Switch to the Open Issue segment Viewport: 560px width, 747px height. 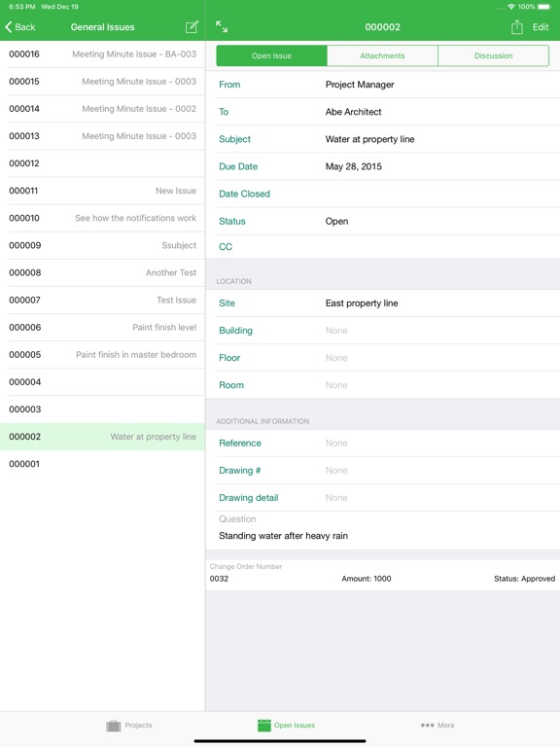point(271,55)
